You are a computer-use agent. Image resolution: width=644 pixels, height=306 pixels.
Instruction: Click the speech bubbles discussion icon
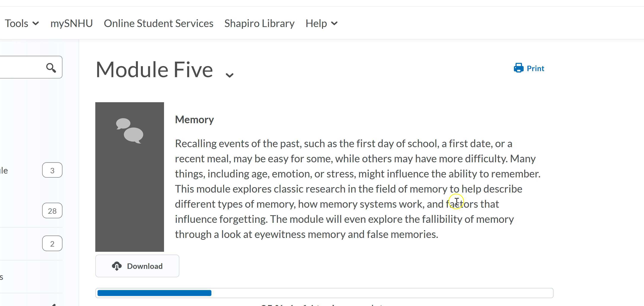129,131
